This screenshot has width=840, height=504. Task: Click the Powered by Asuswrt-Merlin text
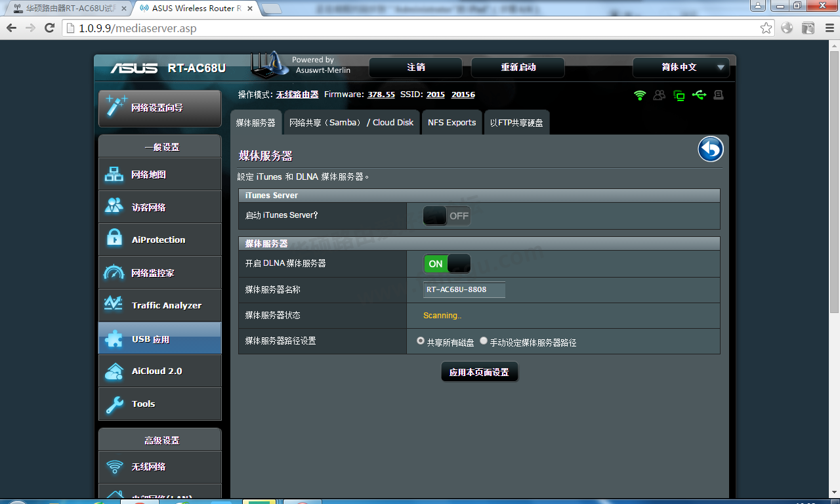[x=322, y=65]
